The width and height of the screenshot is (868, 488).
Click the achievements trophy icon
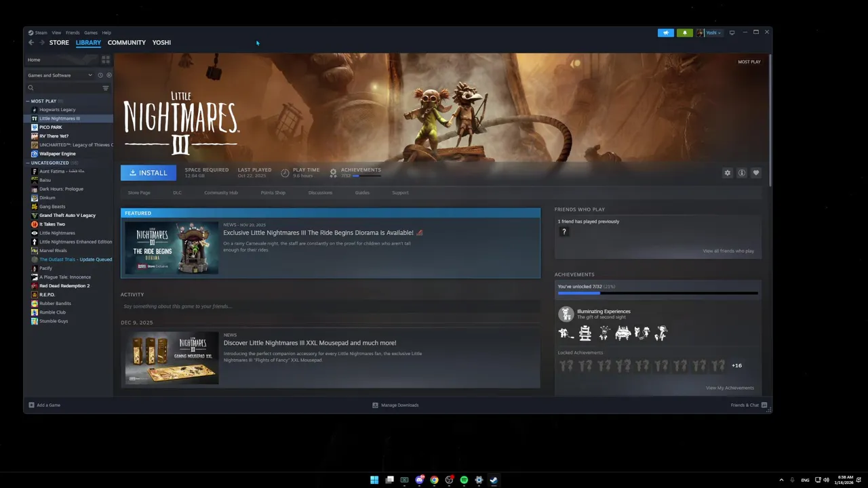click(x=333, y=173)
